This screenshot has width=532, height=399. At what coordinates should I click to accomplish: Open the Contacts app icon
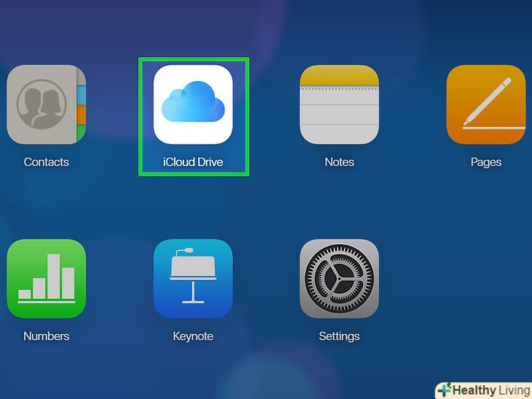click(47, 104)
